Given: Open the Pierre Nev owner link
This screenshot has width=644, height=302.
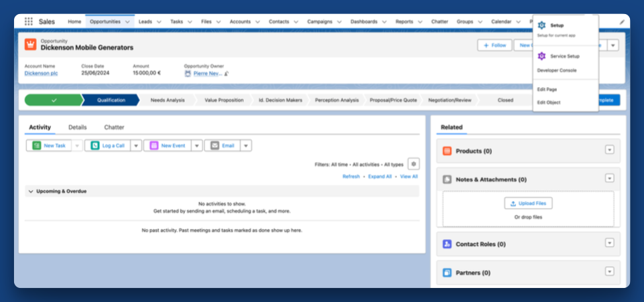Looking at the screenshot, I should click(208, 74).
